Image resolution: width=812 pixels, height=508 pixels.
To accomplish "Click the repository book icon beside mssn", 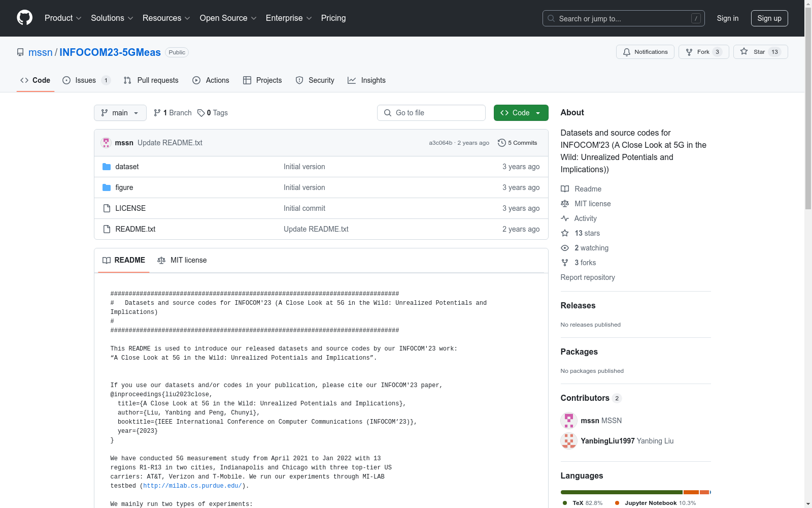I will coord(20,52).
